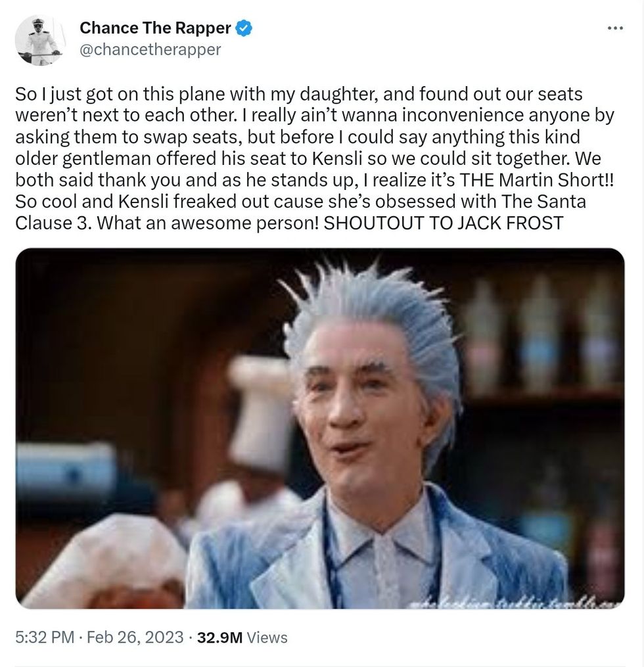Viewport: 644px width, 667px height.
Task: Open the three-dot more options menu
Action: (615, 28)
